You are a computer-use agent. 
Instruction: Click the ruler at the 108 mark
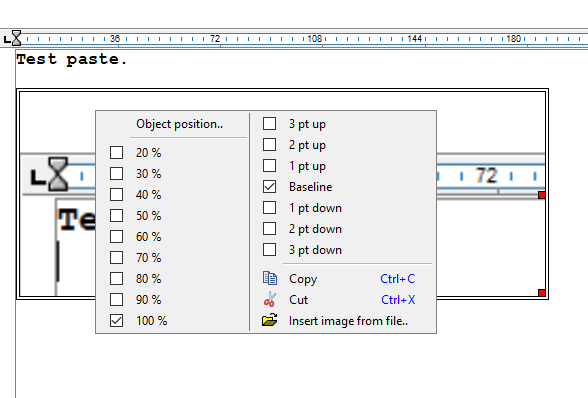pos(315,39)
